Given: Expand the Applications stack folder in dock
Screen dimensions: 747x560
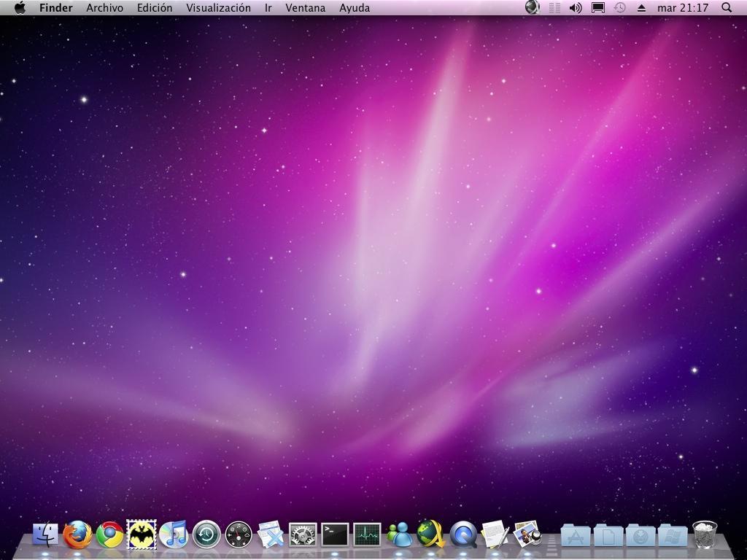Looking at the screenshot, I should click(x=576, y=536).
